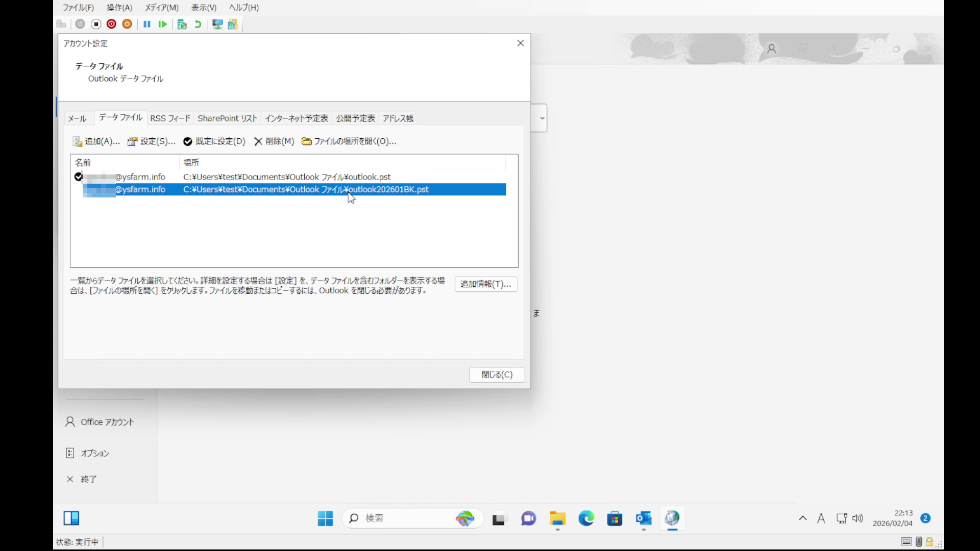Expand the system tray hidden icons chevron
980x551 pixels.
802,518
